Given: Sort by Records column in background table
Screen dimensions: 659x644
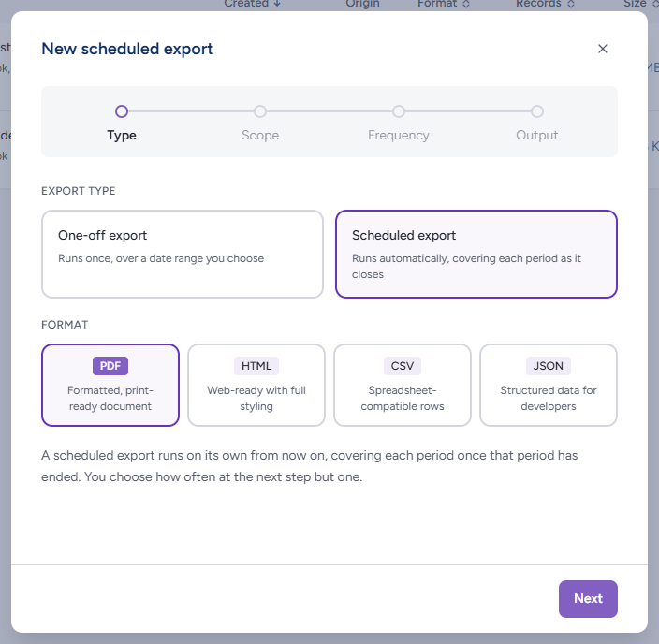Looking at the screenshot, I should pyautogui.click(x=545, y=4).
